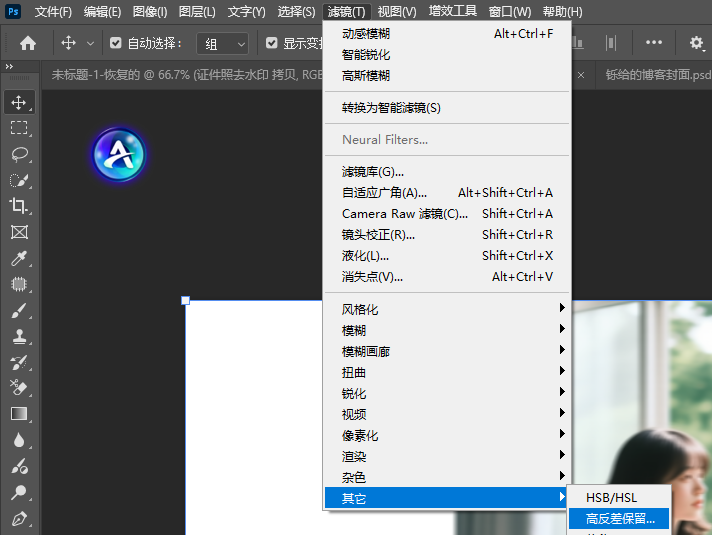Switch to 铄给的博客封面.psd tab

(658, 74)
